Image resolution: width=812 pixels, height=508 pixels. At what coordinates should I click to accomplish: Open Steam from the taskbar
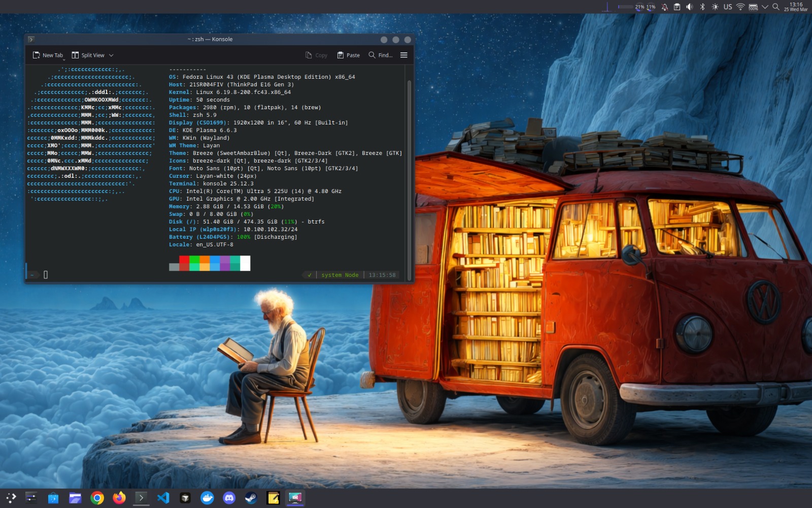point(251,498)
